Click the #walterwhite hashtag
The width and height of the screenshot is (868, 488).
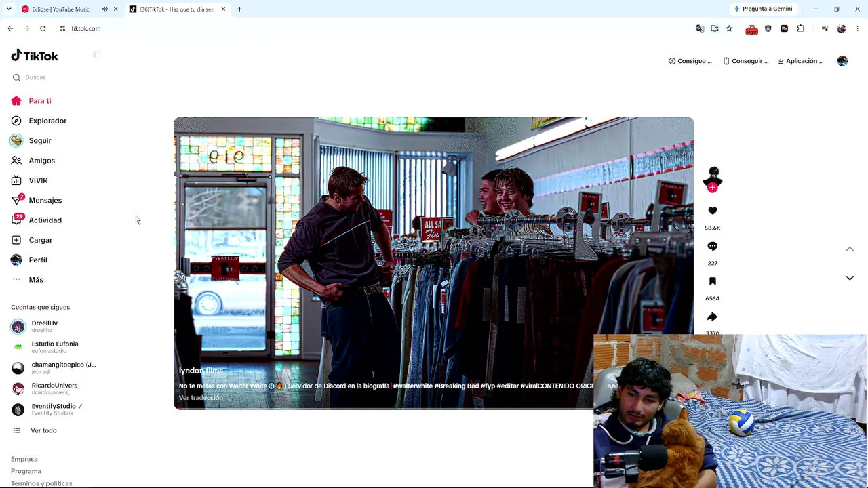pyautogui.click(x=412, y=386)
